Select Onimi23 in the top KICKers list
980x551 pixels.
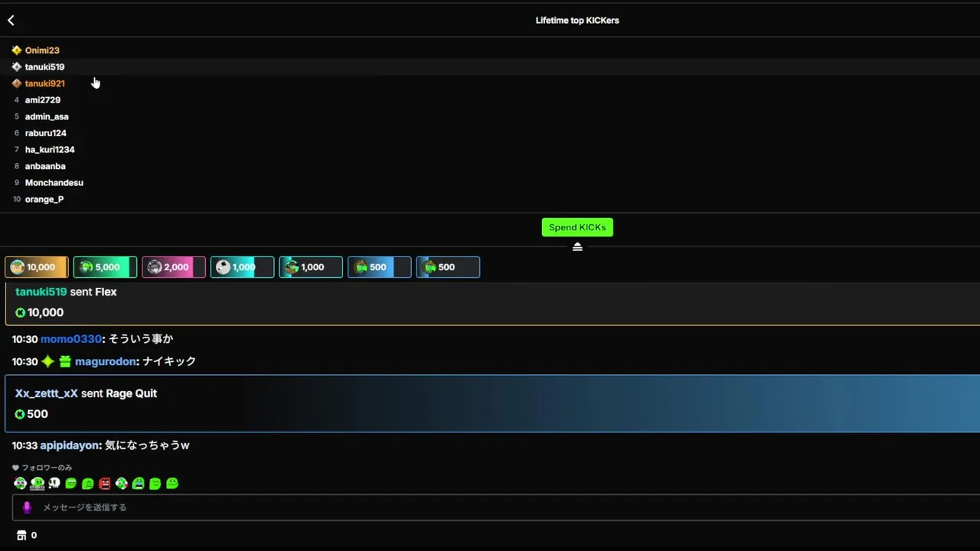click(42, 51)
